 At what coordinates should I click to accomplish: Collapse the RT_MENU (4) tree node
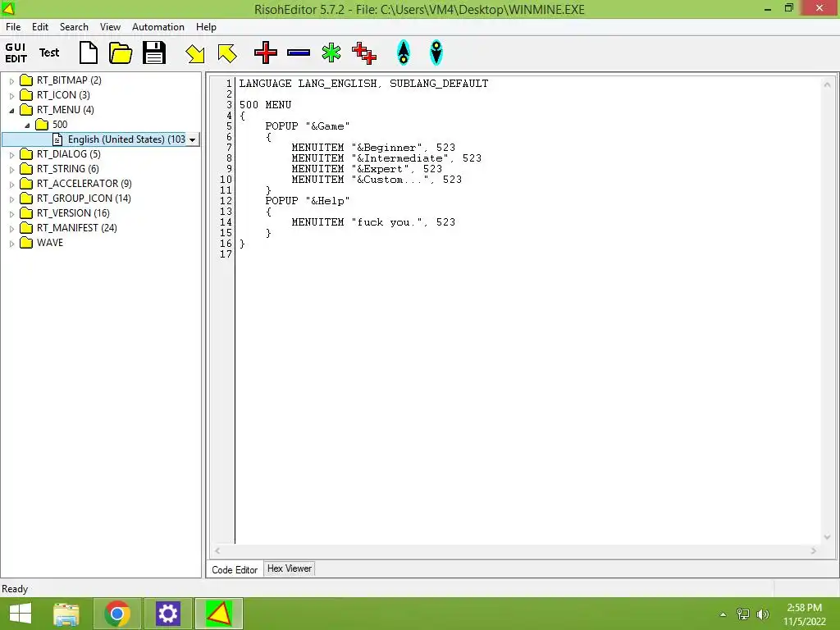click(x=11, y=111)
